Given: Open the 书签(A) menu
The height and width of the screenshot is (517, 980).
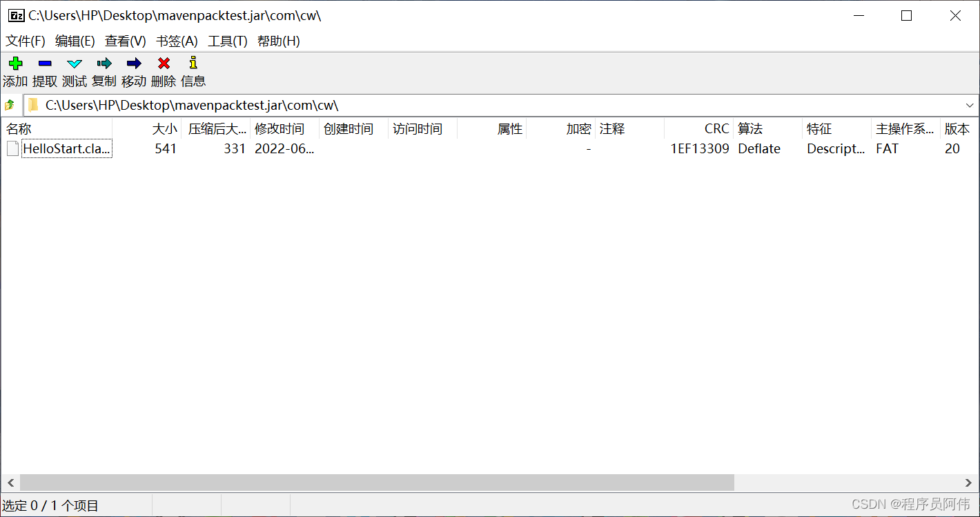Looking at the screenshot, I should [177, 41].
